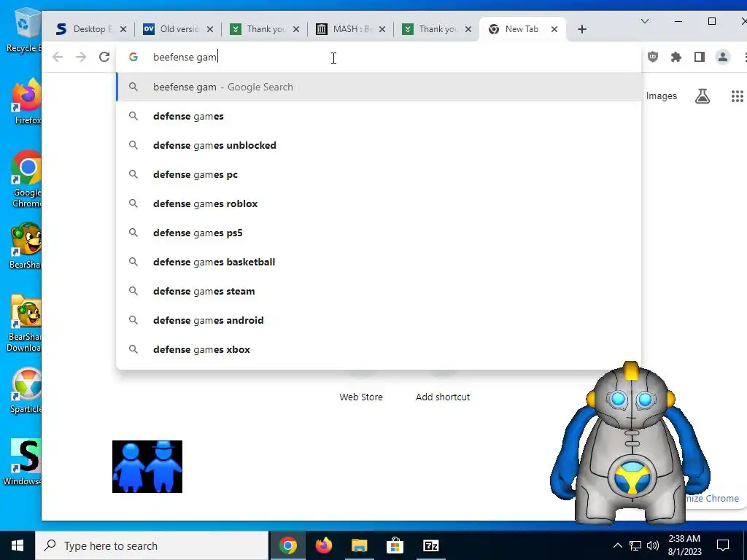This screenshot has height=560, width=747.
Task: Close the MASH tab
Action: 382,29
